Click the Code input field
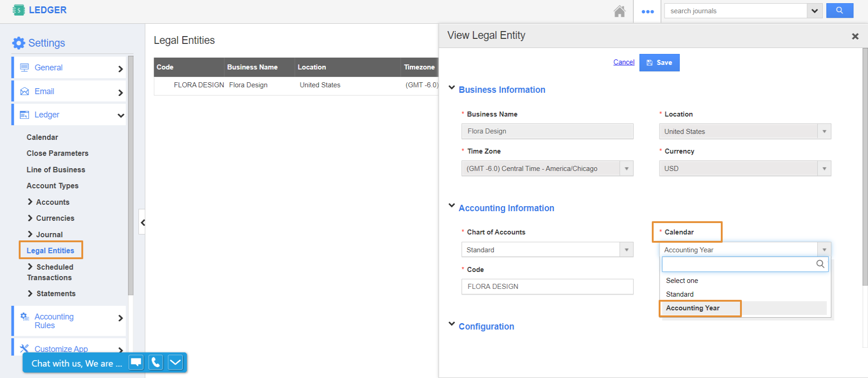The height and width of the screenshot is (378, 868). [x=547, y=287]
